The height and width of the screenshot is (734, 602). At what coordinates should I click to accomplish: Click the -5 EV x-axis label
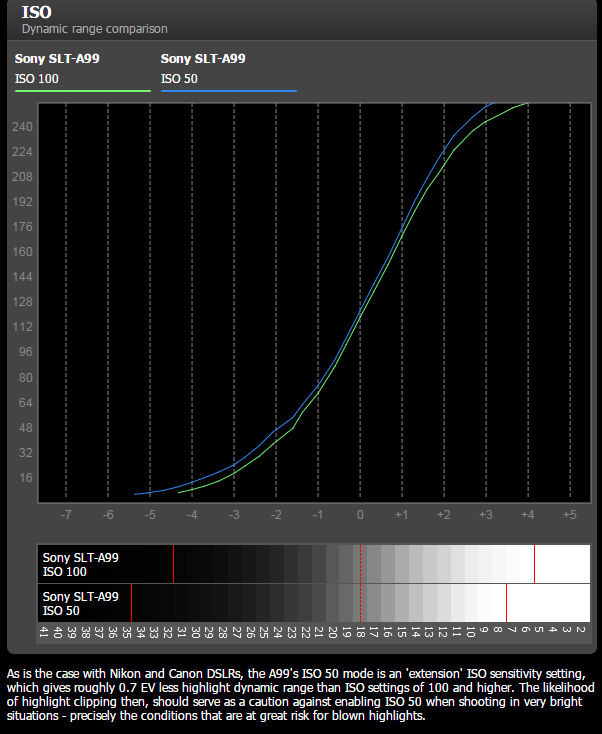coord(150,515)
